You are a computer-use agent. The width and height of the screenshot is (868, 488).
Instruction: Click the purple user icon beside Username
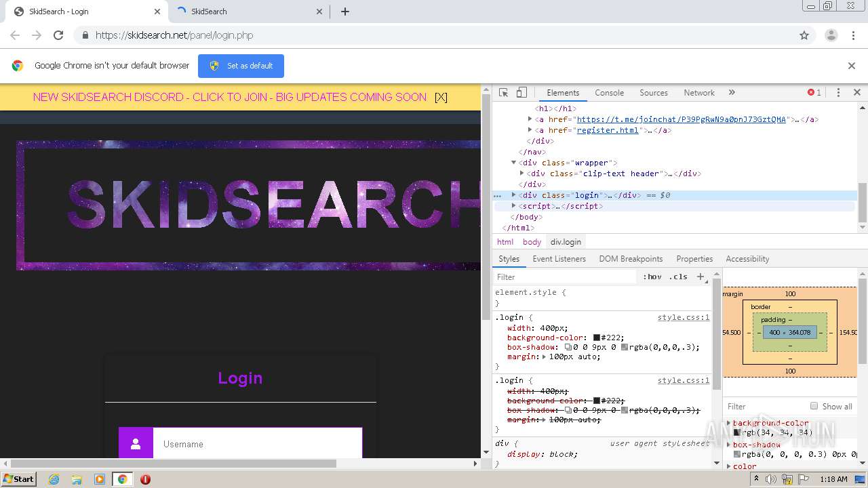click(136, 444)
